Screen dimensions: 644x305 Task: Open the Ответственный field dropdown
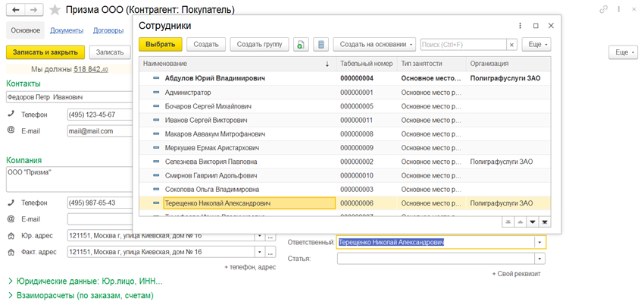tap(539, 243)
